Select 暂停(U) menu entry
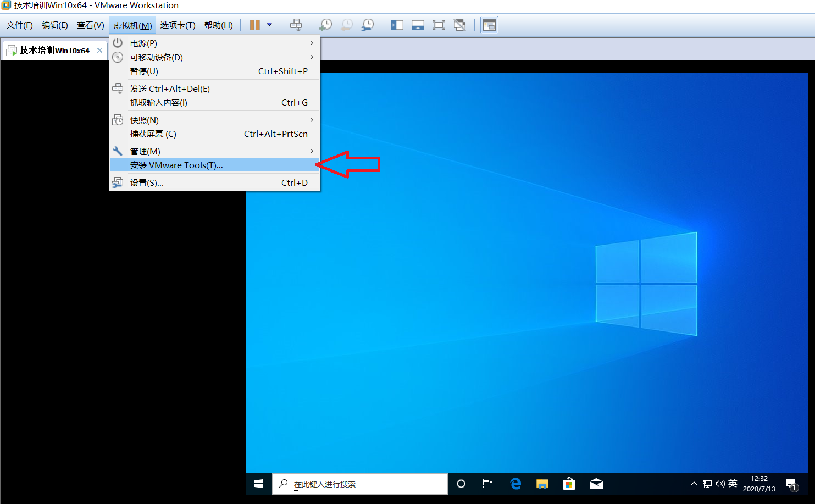 [214, 71]
